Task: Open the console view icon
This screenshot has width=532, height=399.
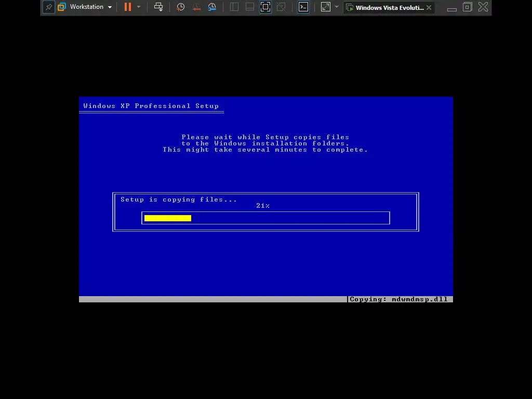Action: click(303, 7)
